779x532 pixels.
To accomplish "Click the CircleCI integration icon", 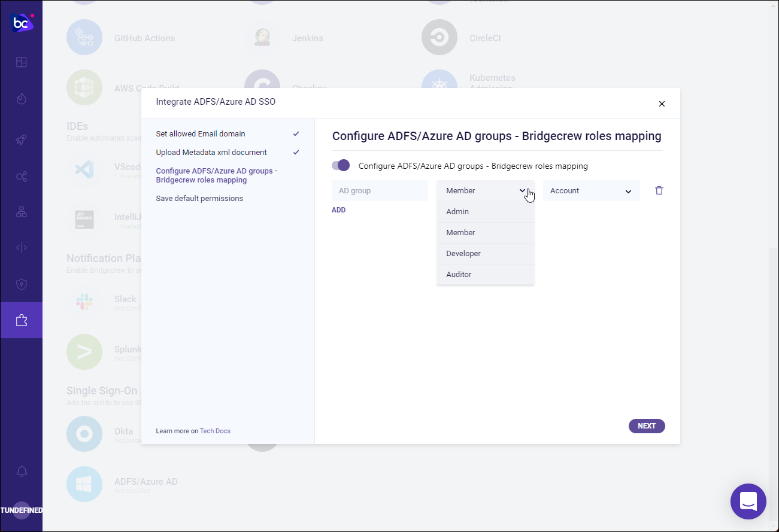I will pos(439,38).
